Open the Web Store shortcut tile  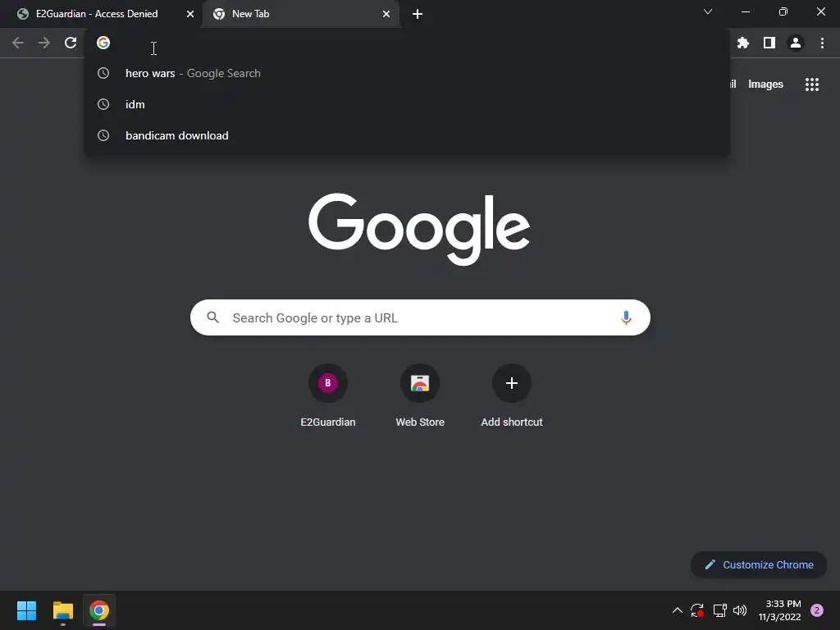point(420,396)
